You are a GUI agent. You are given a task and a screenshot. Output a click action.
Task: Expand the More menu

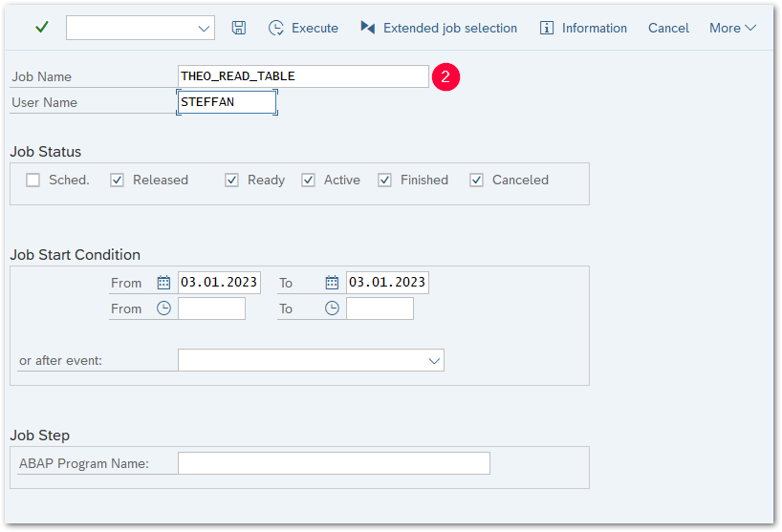click(x=732, y=28)
